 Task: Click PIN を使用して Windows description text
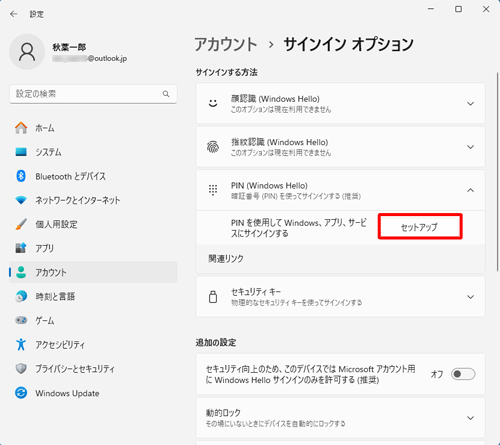[299, 228]
